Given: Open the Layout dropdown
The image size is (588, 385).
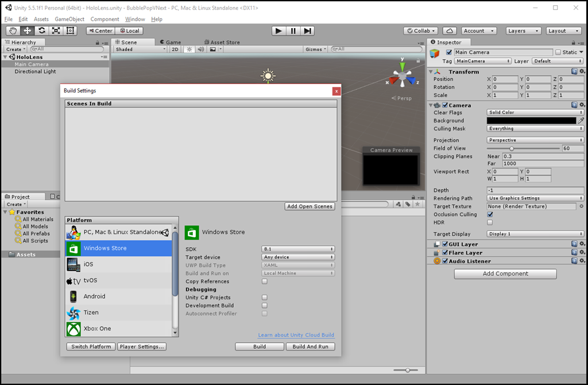Looking at the screenshot, I should (563, 31).
